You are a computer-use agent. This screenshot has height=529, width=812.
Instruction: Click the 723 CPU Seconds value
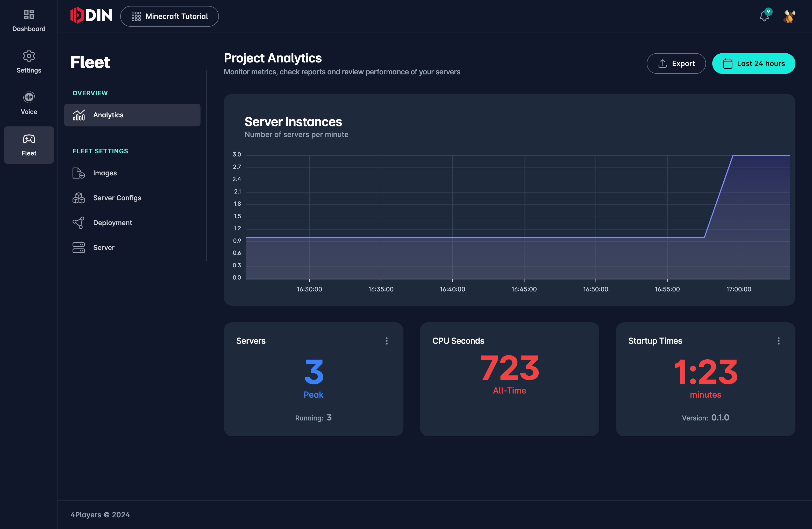pyautogui.click(x=509, y=368)
